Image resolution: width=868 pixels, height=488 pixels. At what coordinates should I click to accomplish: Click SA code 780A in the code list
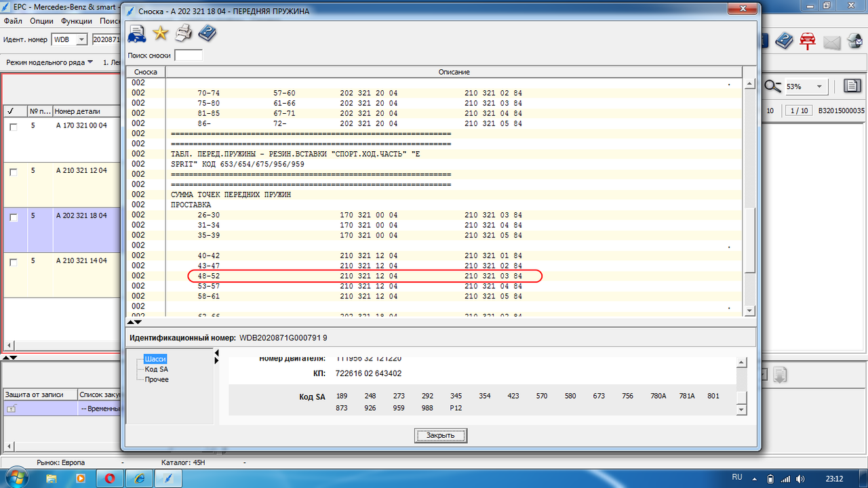coord(658,396)
